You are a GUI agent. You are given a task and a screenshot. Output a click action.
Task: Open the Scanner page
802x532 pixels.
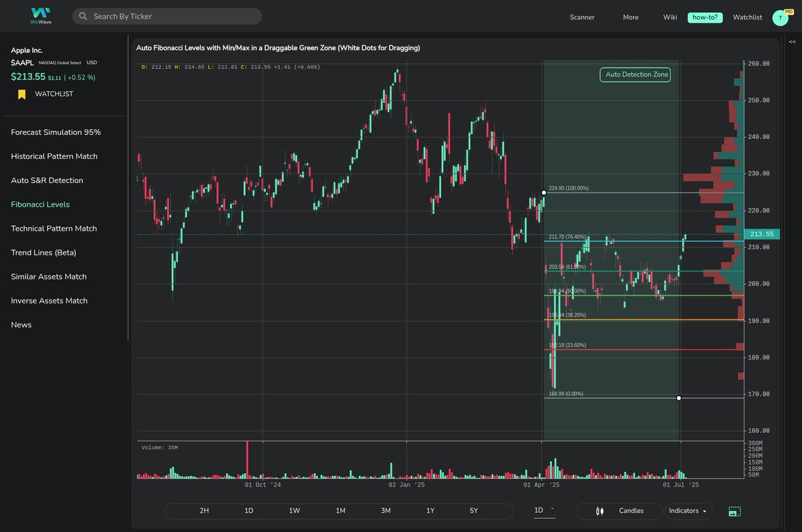(x=582, y=17)
